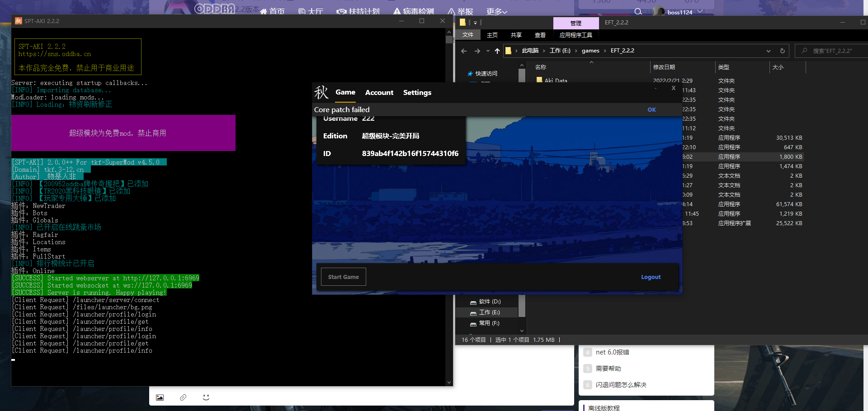Image resolution: width=868 pixels, height=411 pixels.
Task: Click 此电脑 in the address breadcrumb
Action: [x=530, y=51]
